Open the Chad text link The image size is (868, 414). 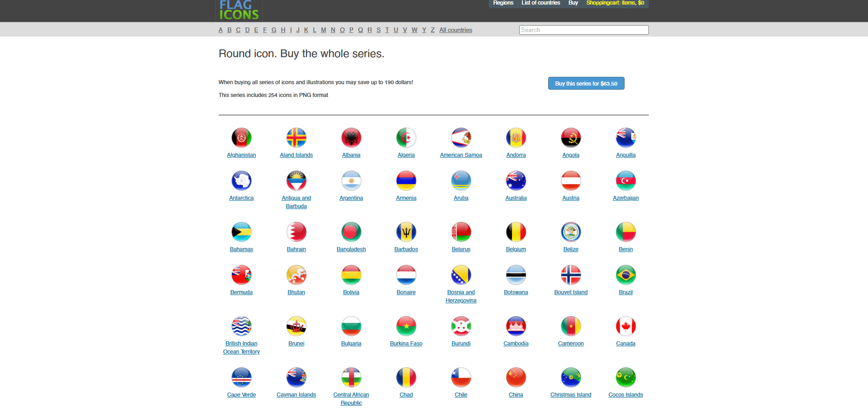(x=406, y=395)
